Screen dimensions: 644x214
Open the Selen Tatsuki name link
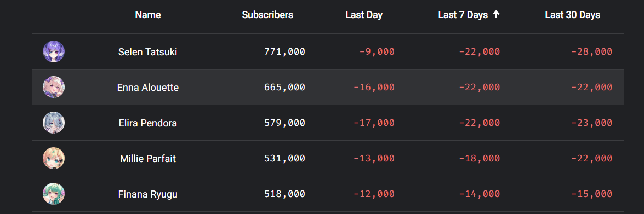click(148, 52)
